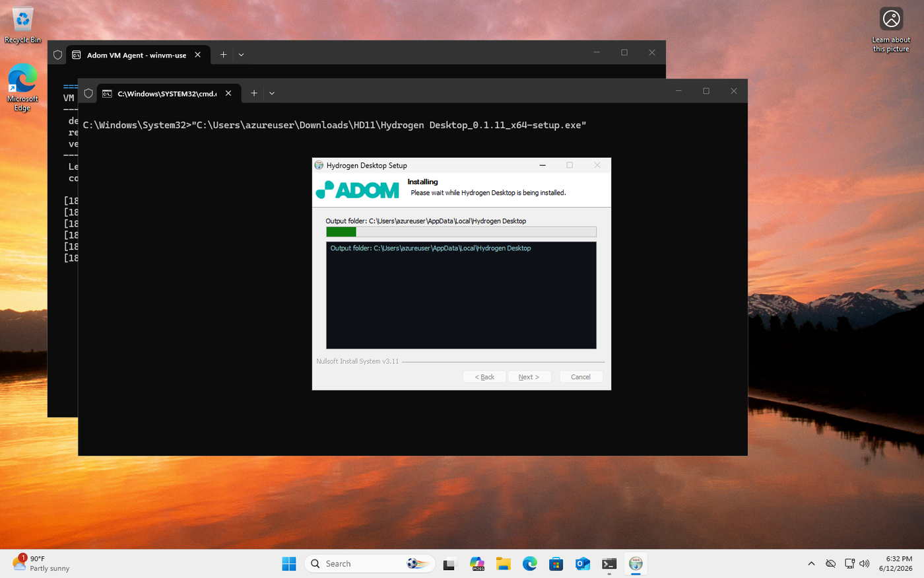Select the Adom VM Agent tab

tap(137, 55)
